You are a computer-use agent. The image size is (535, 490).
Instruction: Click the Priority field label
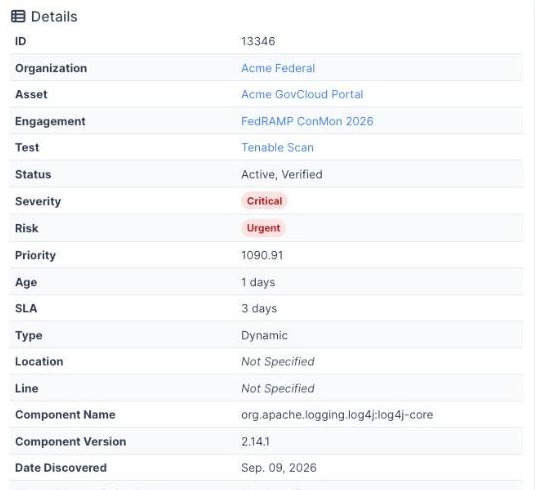[35, 255]
